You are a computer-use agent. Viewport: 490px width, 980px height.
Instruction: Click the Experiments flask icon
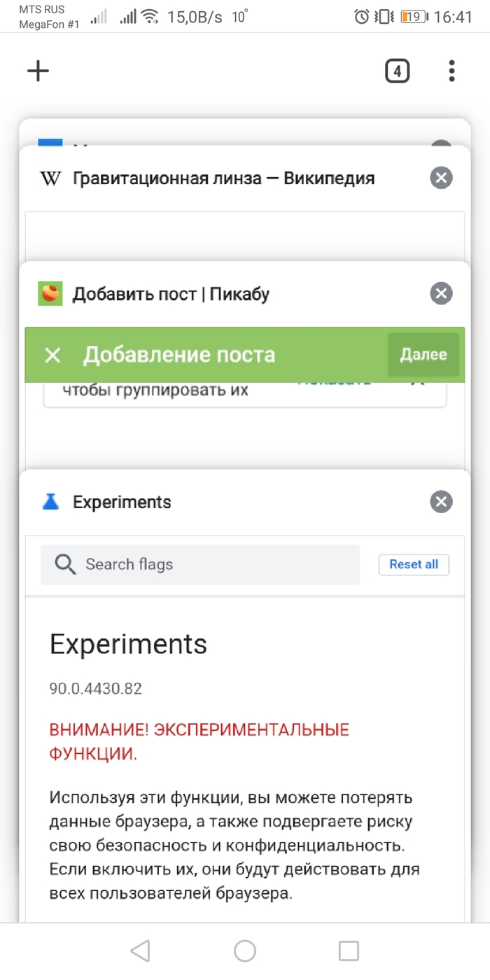point(50,502)
